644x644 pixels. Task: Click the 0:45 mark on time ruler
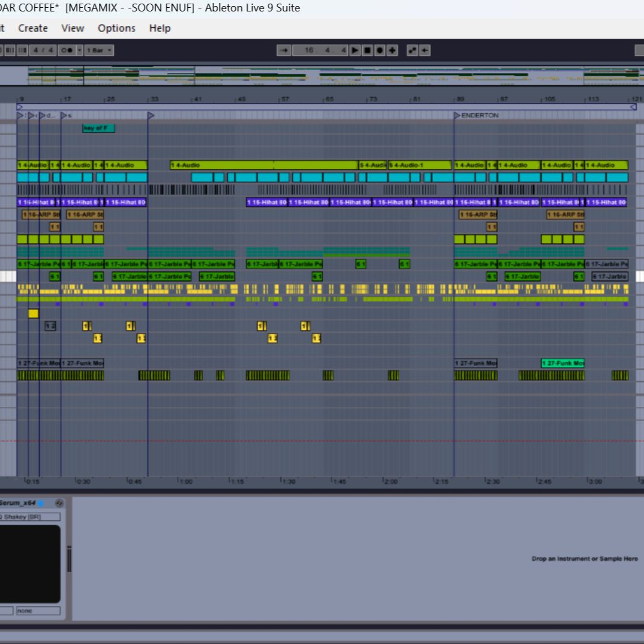[134, 481]
